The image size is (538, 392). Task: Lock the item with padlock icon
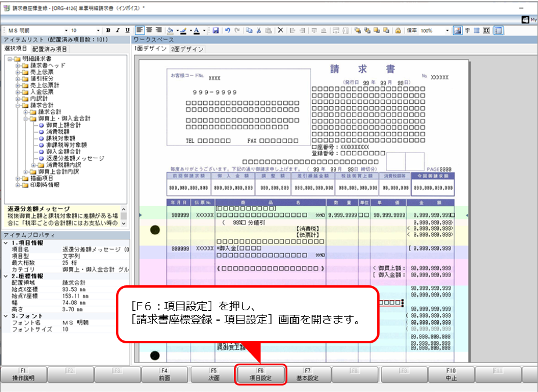[x=398, y=31]
